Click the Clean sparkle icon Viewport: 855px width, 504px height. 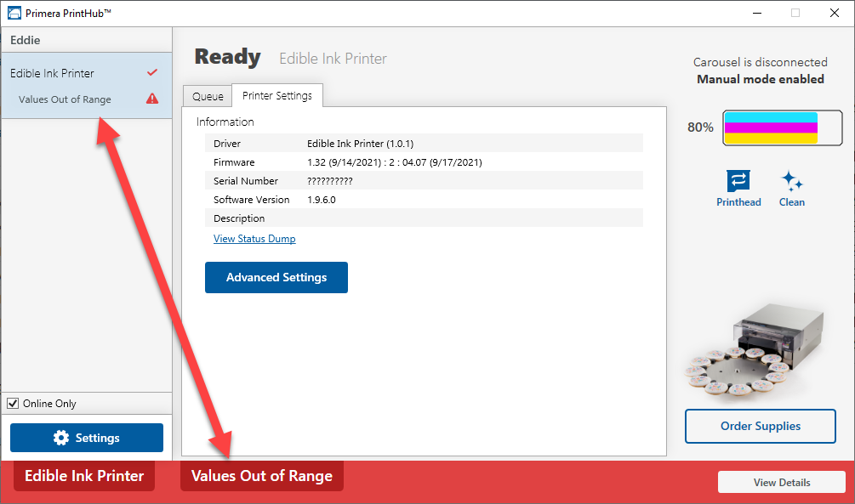click(792, 180)
